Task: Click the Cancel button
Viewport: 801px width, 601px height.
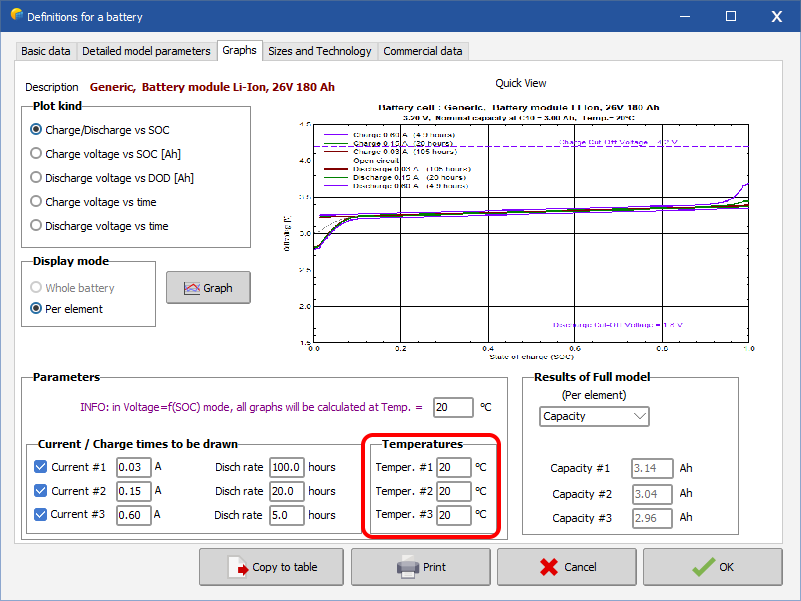Action: point(567,567)
